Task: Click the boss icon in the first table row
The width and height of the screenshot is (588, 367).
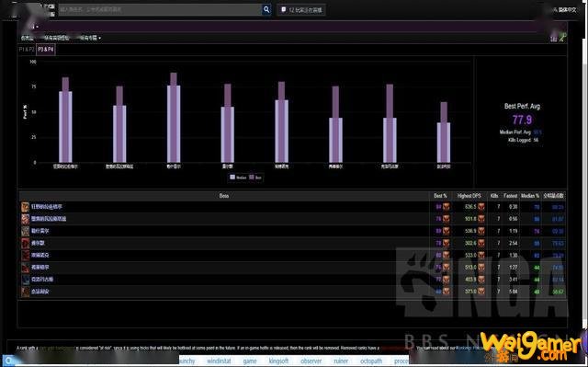Action: (x=25, y=207)
